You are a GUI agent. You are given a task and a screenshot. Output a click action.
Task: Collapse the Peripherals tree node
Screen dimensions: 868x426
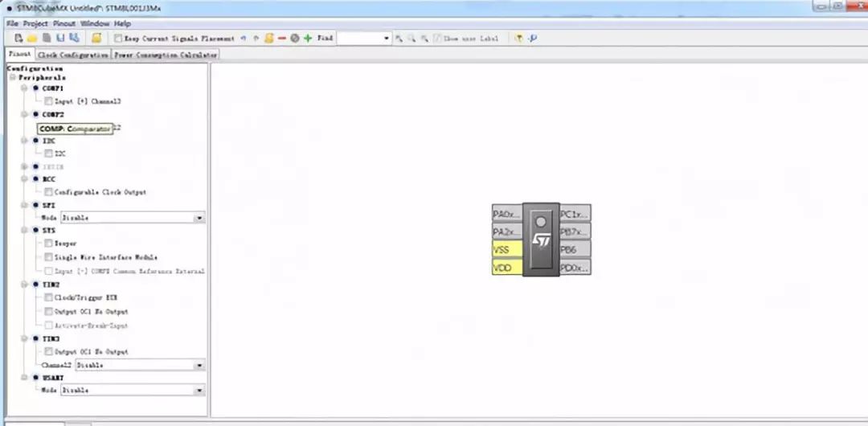click(x=12, y=77)
